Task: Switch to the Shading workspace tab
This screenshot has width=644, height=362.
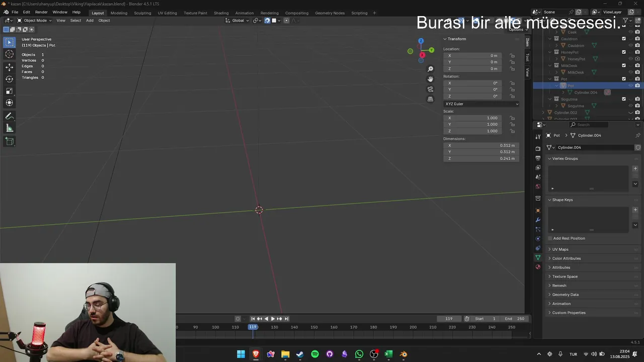Action: [x=221, y=13]
